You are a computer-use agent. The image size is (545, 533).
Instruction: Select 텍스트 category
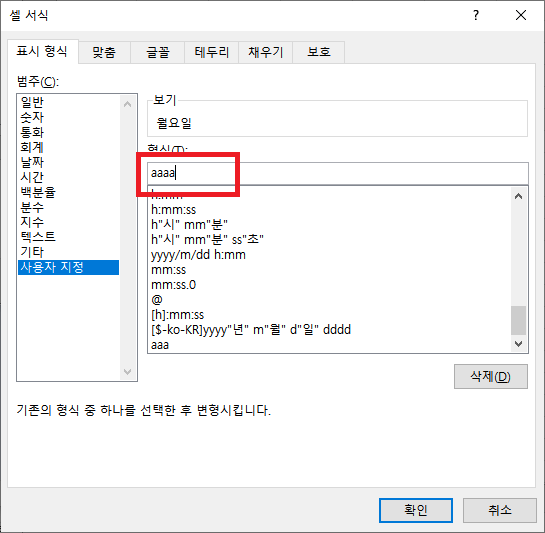pos(68,237)
